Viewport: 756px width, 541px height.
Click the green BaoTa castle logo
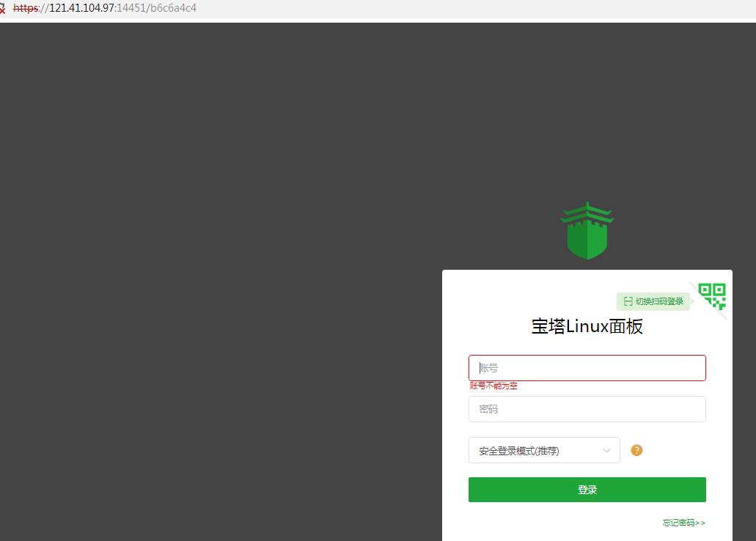click(x=587, y=230)
